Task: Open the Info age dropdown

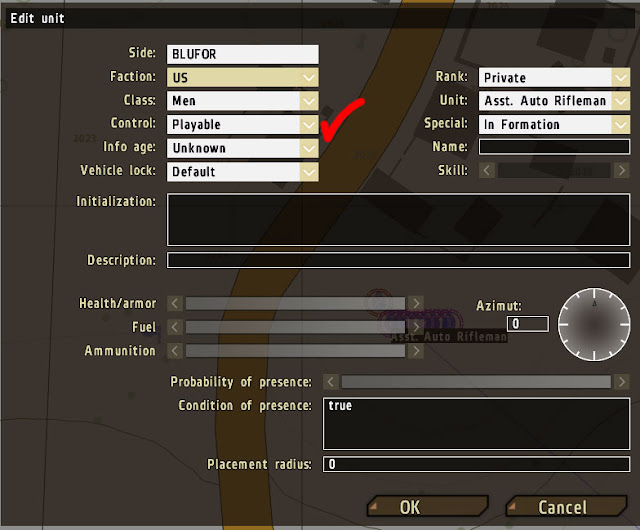Action: pyautogui.click(x=242, y=148)
